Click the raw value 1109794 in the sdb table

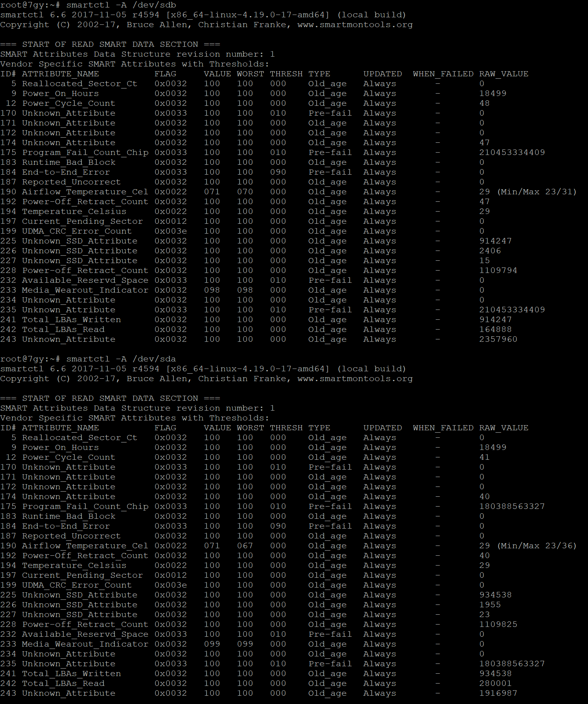498,271
